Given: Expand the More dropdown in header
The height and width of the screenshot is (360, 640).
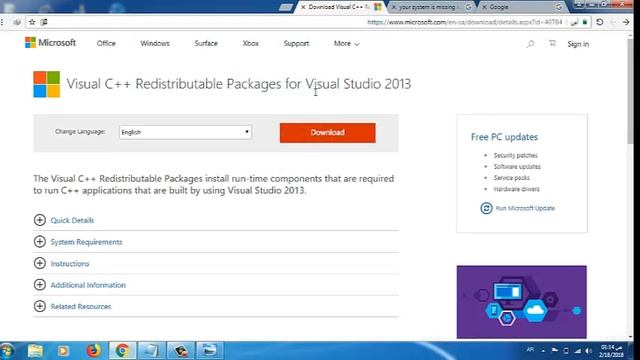Looking at the screenshot, I should pyautogui.click(x=346, y=43).
